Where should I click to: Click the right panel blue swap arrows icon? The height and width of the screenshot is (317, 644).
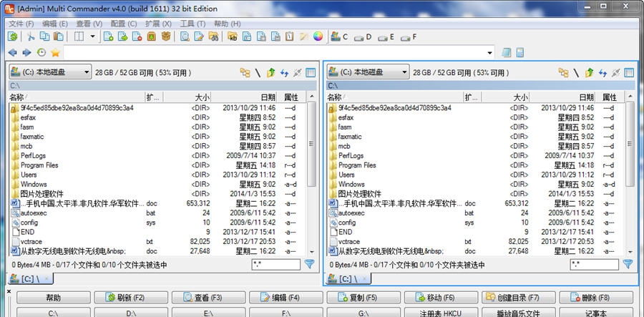[602, 73]
